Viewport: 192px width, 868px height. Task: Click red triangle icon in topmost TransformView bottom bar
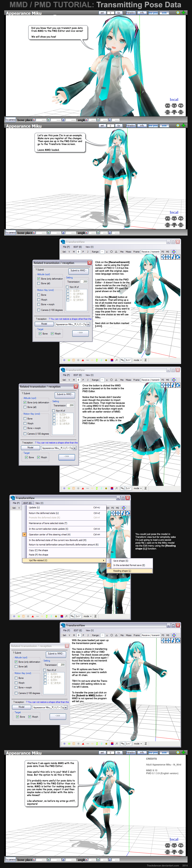coord(83,360)
